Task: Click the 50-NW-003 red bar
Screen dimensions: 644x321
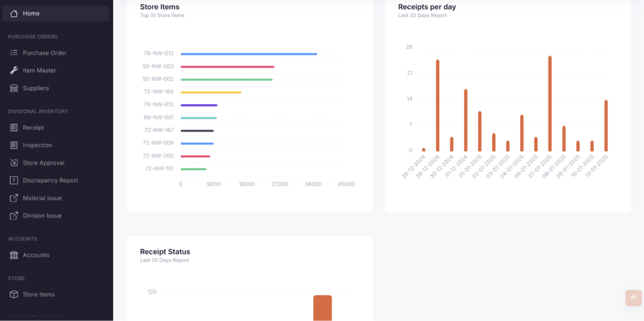Action: coord(228,67)
